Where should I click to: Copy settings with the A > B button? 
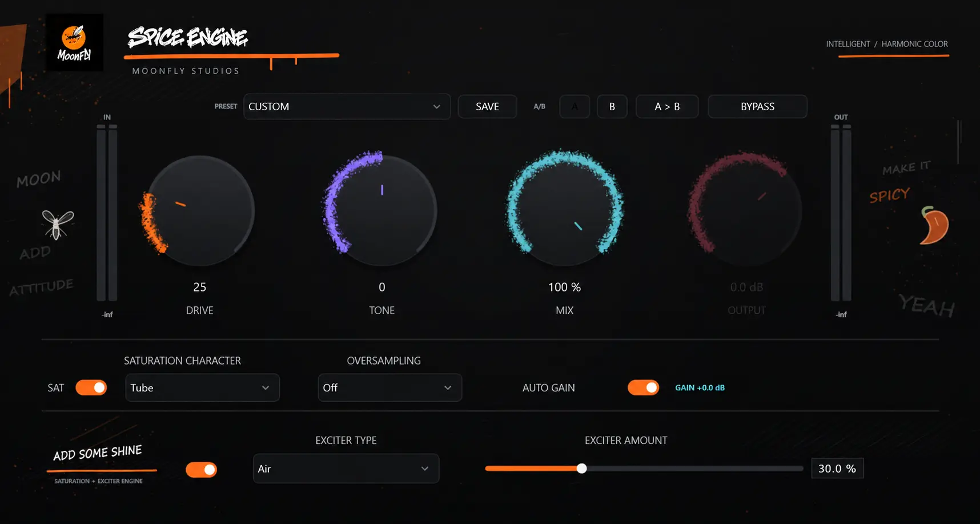point(667,107)
